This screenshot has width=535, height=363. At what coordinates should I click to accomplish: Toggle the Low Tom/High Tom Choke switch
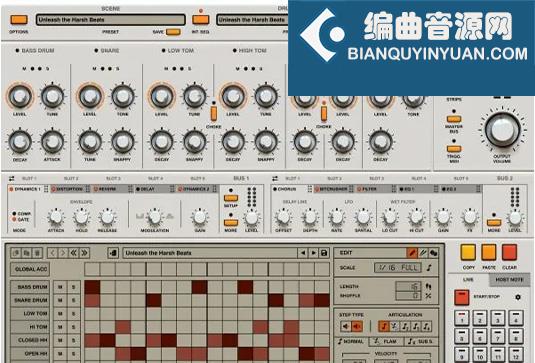pos(214,113)
